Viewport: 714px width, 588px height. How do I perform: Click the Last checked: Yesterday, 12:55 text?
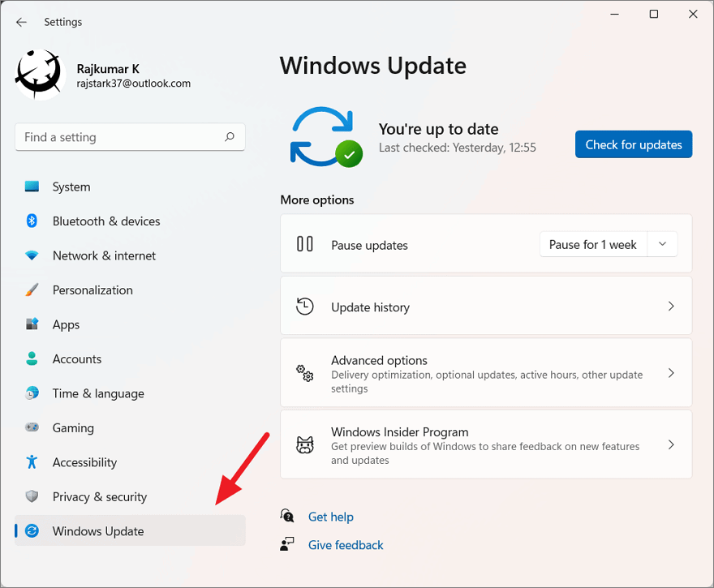pos(457,148)
